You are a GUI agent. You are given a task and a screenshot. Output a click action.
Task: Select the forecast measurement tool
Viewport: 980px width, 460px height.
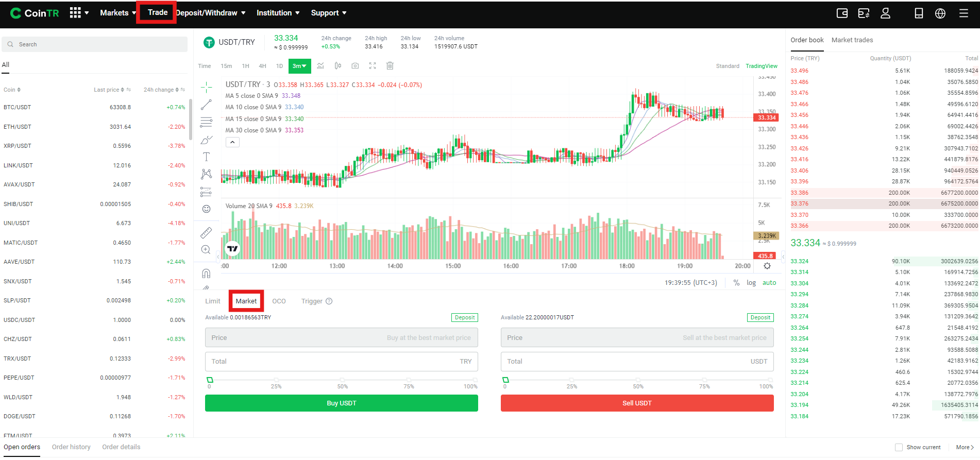tap(206, 192)
